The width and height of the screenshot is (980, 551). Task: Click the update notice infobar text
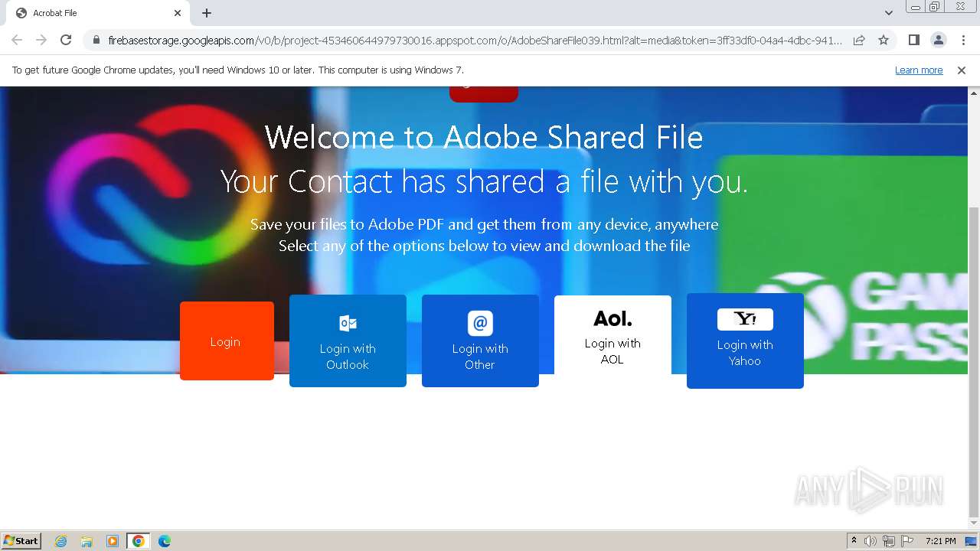click(238, 70)
